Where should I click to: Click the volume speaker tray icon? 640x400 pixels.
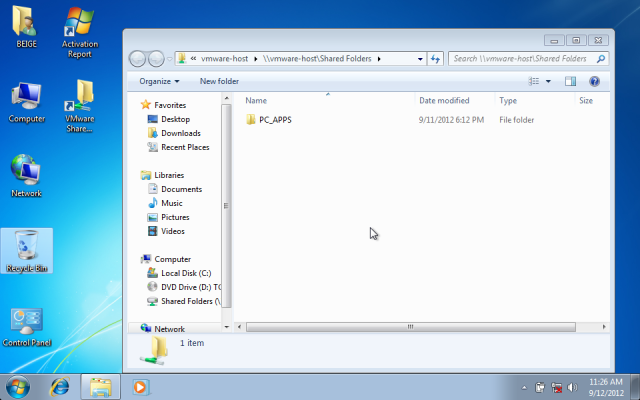[572, 387]
